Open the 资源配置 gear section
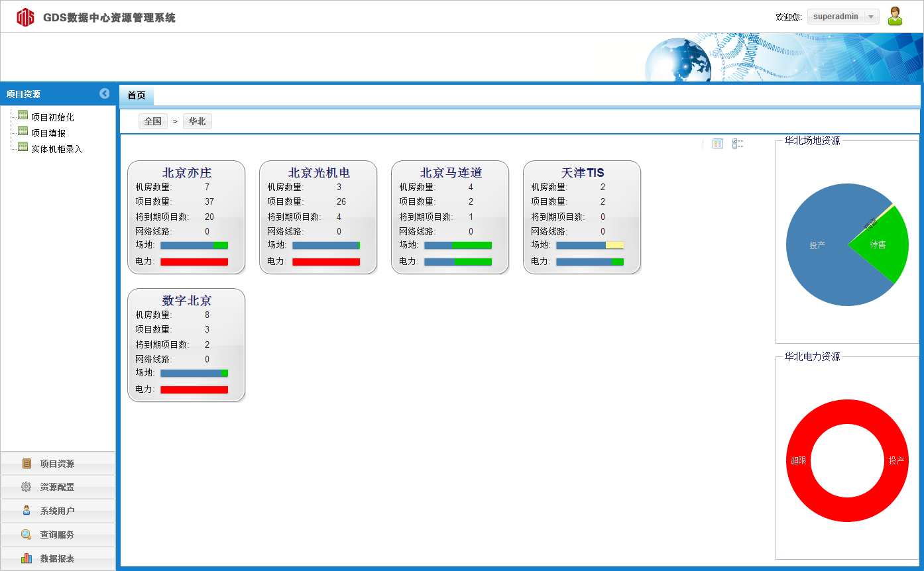This screenshot has width=924, height=571. click(x=58, y=487)
